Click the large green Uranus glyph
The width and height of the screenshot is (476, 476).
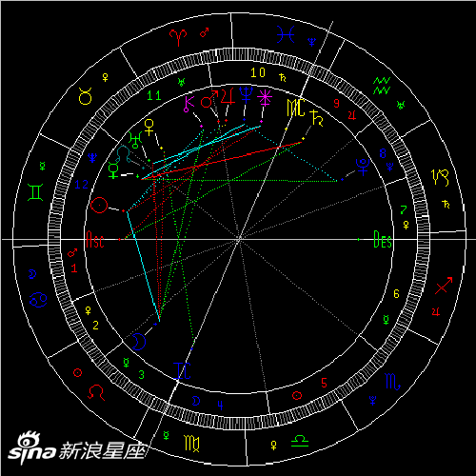[135, 140]
